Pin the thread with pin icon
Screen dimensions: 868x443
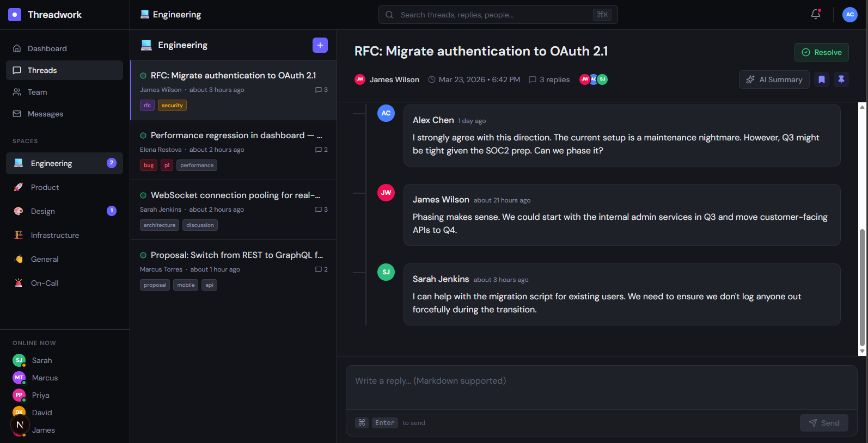click(x=841, y=79)
